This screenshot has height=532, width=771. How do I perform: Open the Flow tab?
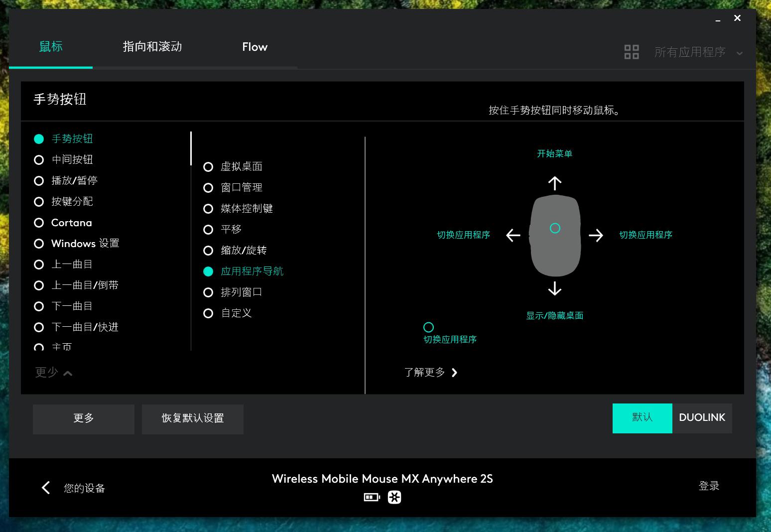[255, 47]
